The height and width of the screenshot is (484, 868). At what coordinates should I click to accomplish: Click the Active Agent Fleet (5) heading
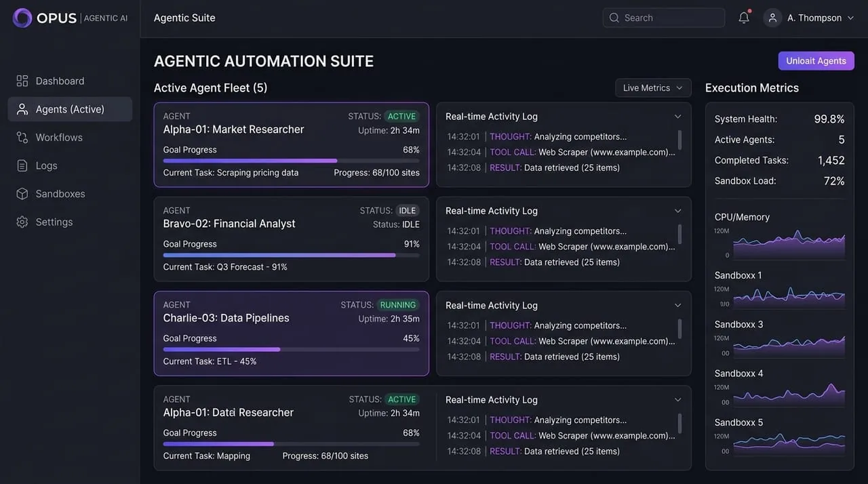(x=211, y=88)
